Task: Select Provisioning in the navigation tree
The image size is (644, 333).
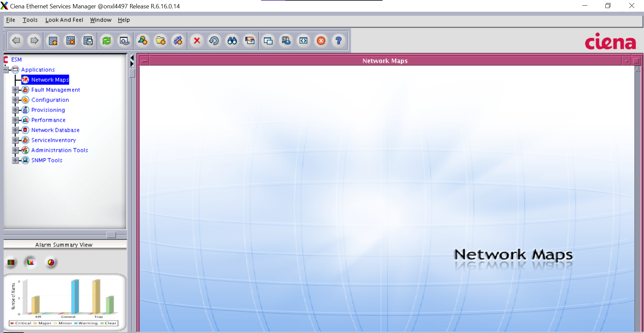Action: 48,110
